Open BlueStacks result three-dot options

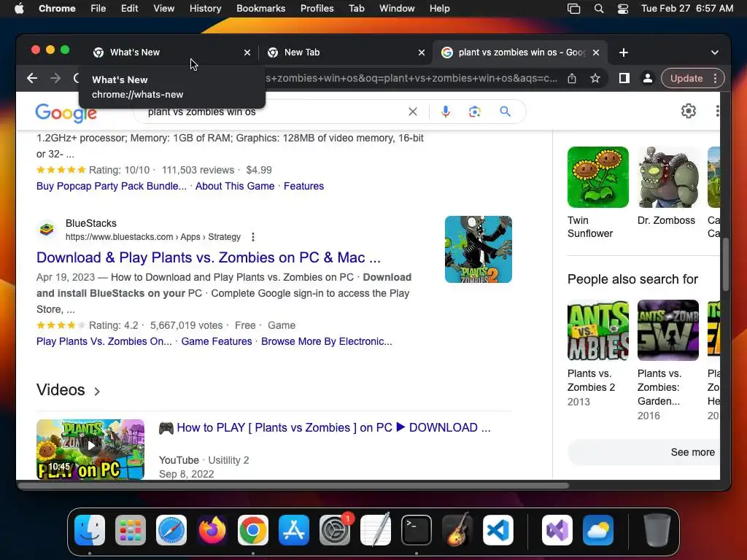pyautogui.click(x=253, y=237)
